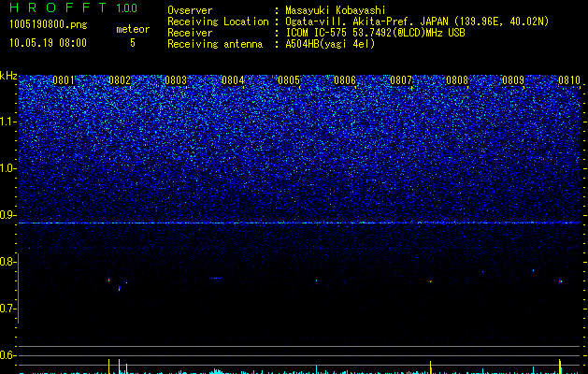588x374 pixels.
Task: Click the 'Receiving Location' label
Action: (218, 22)
